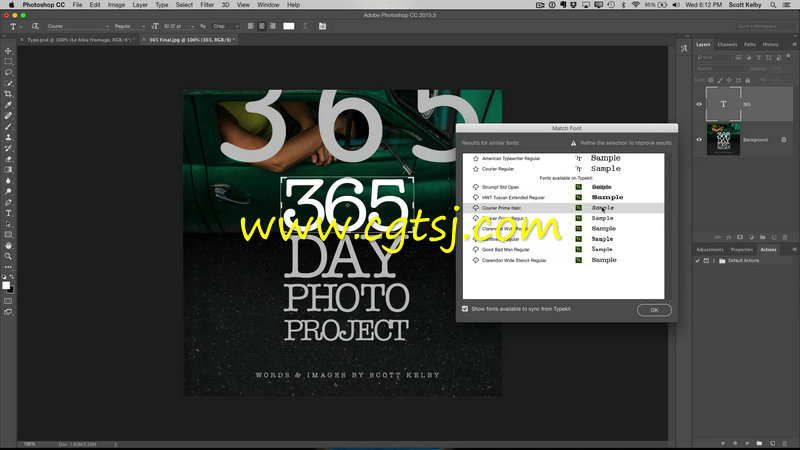Choose HWT Tuscan Extended Regular font result
The width and height of the screenshot is (800, 450).
[x=563, y=197]
